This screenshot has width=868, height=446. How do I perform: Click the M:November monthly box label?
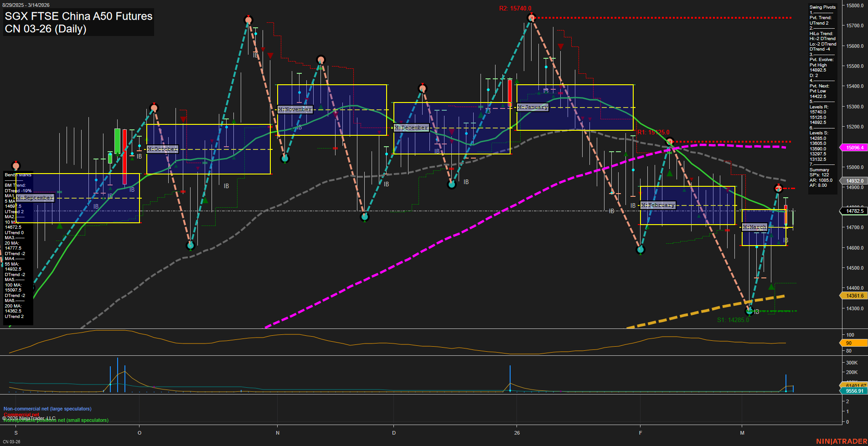point(295,109)
